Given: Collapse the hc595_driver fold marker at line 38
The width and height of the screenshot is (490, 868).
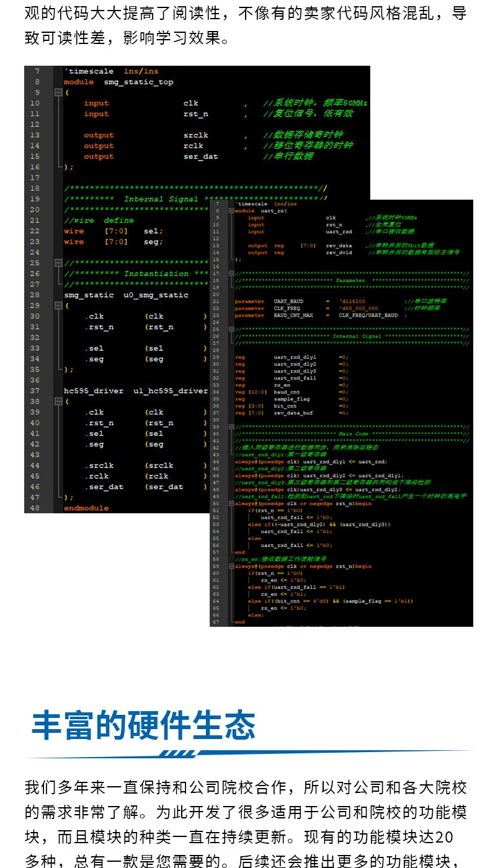Looking at the screenshot, I should click(x=59, y=402).
